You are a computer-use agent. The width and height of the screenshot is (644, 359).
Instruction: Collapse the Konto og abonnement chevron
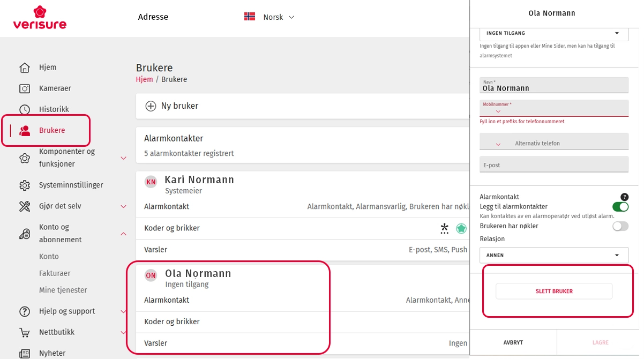(x=123, y=234)
